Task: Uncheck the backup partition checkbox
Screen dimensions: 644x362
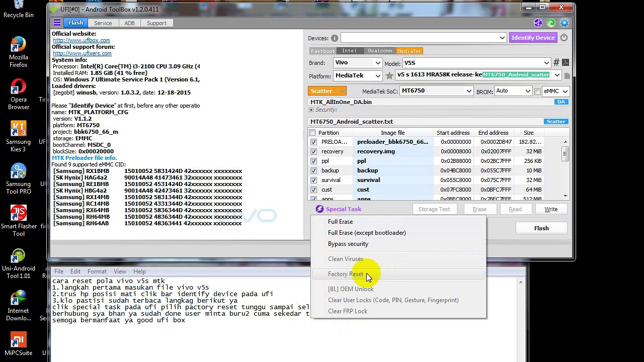Action: coord(313,170)
